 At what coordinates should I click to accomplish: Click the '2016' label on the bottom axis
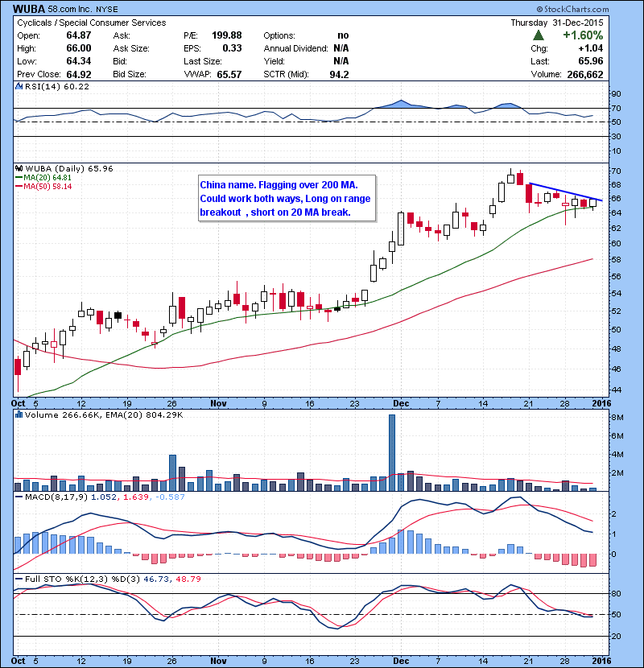[601, 662]
